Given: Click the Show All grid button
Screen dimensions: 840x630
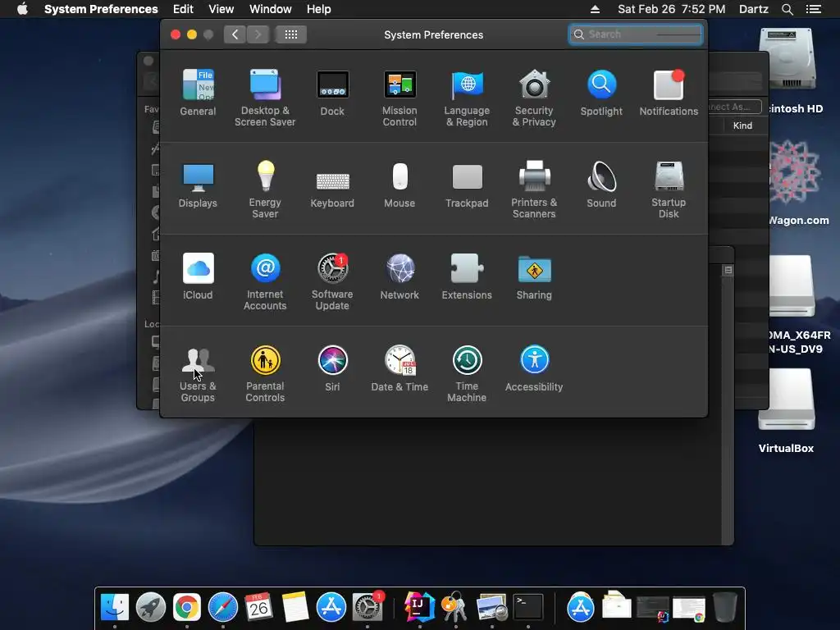Looking at the screenshot, I should (291, 34).
